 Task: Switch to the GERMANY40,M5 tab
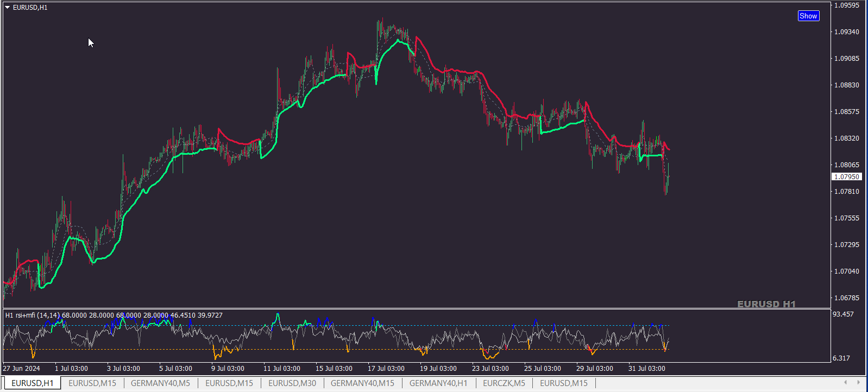(x=160, y=383)
